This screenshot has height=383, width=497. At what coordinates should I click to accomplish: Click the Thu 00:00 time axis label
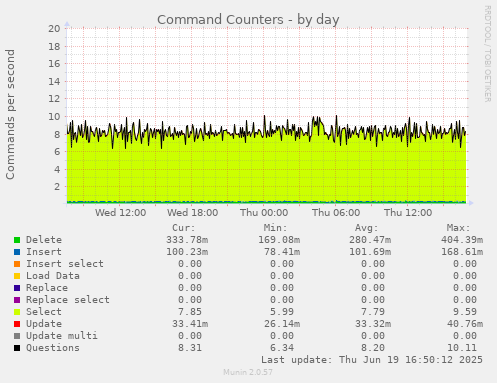[x=264, y=213]
